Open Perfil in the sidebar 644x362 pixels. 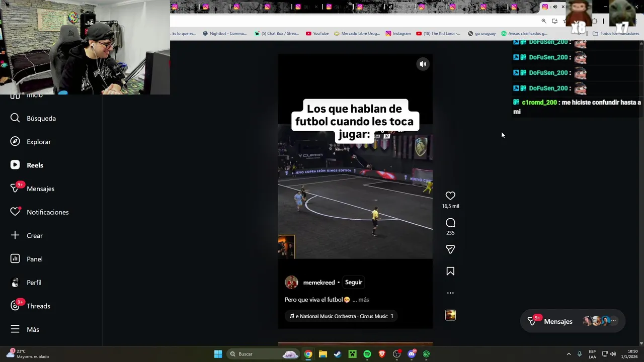pos(26,283)
